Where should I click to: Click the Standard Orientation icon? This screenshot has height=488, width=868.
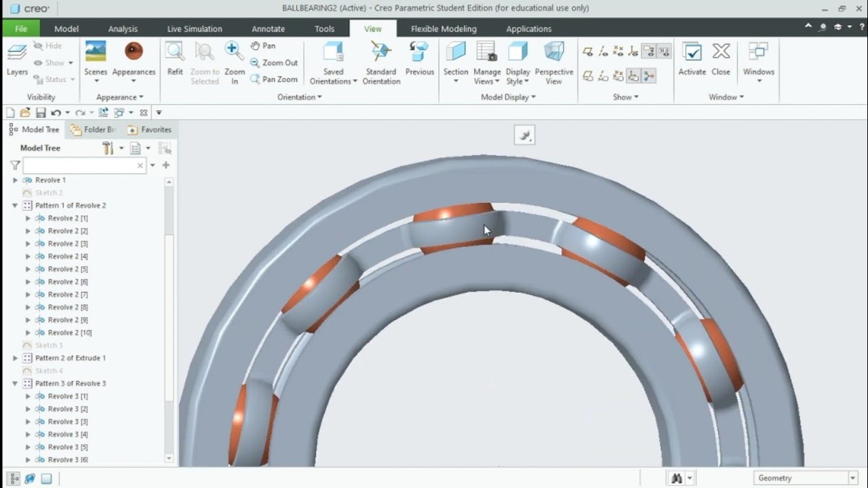coord(381,52)
